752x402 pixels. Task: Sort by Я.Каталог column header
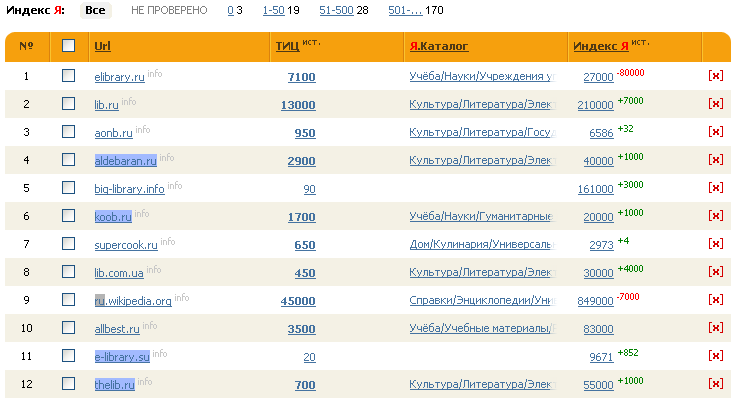pyautogui.click(x=439, y=46)
